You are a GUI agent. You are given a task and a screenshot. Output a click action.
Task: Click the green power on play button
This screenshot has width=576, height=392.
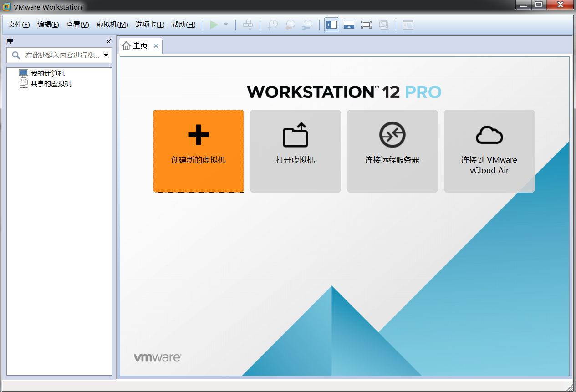pos(214,25)
